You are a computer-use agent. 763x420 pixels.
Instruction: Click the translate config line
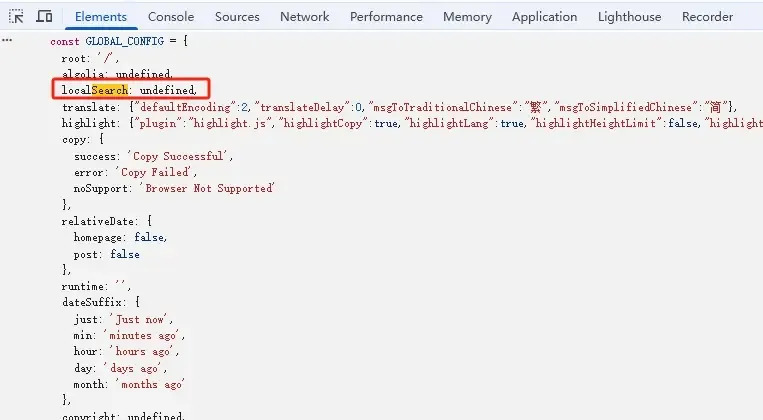pos(400,107)
